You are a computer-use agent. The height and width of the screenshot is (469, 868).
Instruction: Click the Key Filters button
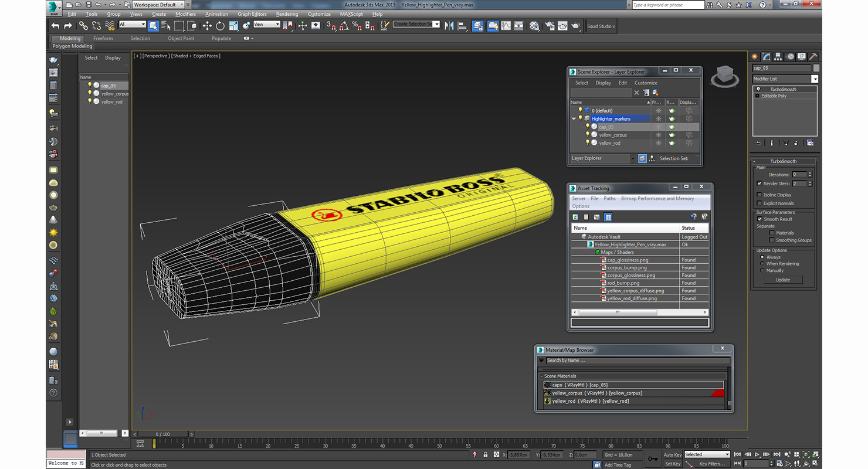tap(712, 464)
